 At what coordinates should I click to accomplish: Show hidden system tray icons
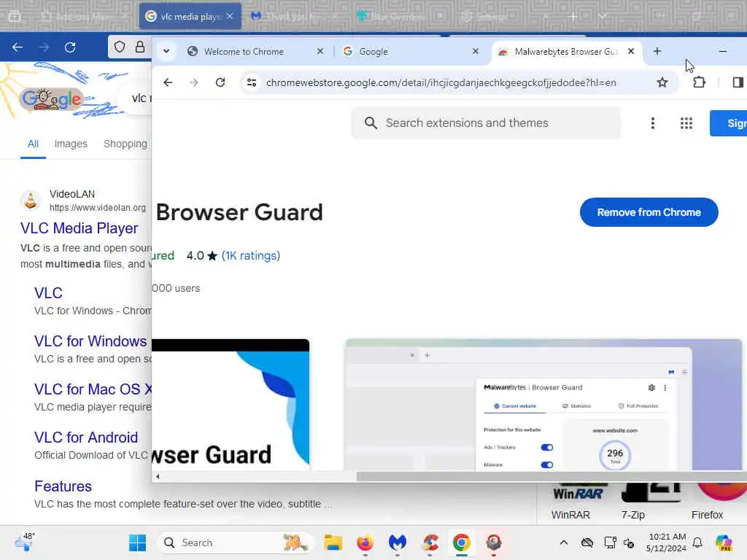[x=564, y=542]
